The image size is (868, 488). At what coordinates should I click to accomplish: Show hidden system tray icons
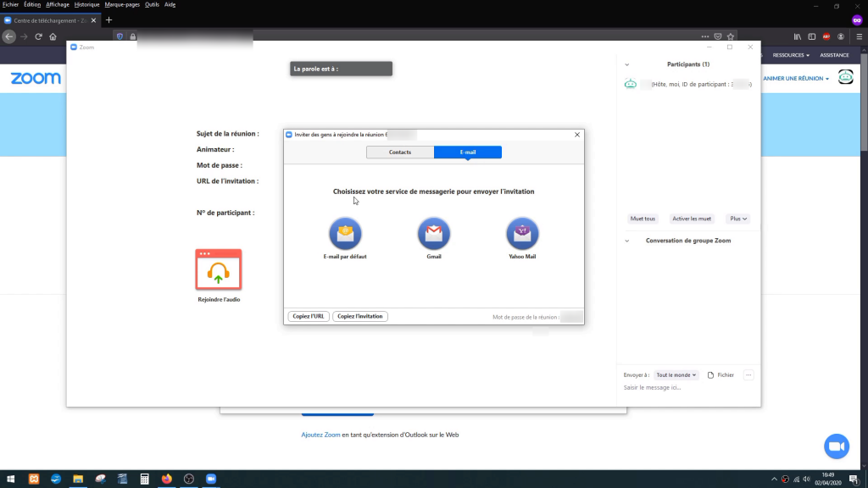[774, 480]
